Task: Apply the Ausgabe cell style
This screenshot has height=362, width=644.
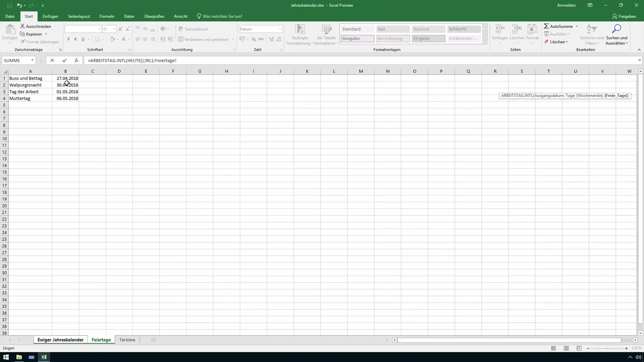Action: point(357,39)
